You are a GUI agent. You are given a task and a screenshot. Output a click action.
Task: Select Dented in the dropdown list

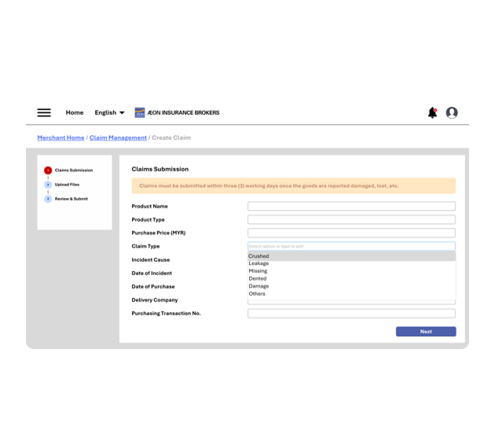[258, 278]
